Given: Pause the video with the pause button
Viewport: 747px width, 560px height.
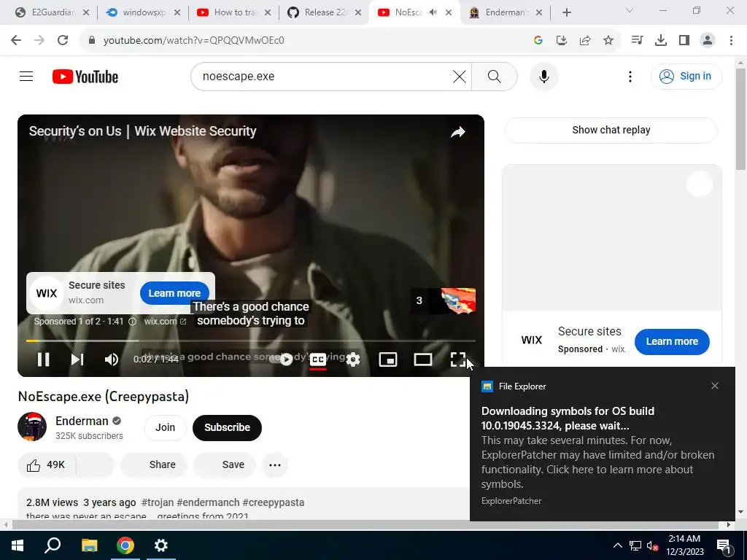Looking at the screenshot, I should 43,359.
